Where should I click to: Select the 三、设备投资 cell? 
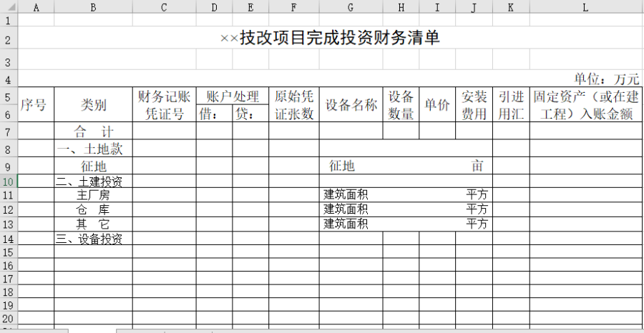(93, 239)
